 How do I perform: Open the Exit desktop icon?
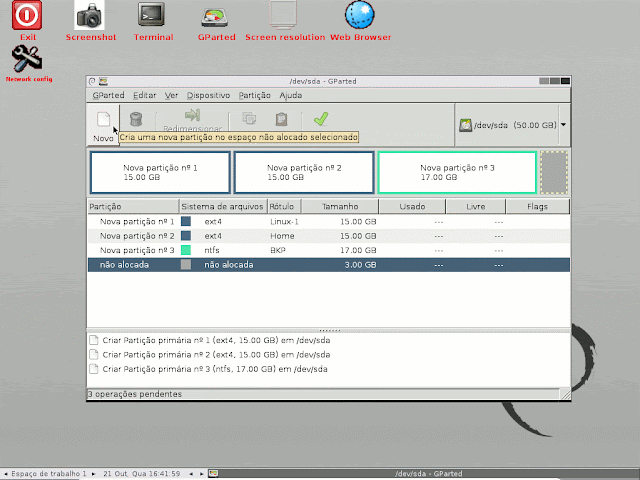27,20
